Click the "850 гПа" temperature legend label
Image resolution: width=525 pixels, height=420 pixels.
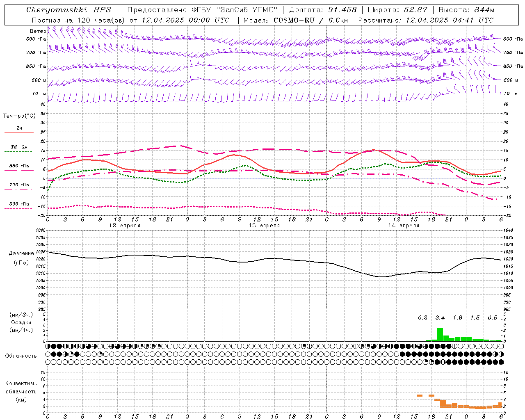[x=19, y=166]
